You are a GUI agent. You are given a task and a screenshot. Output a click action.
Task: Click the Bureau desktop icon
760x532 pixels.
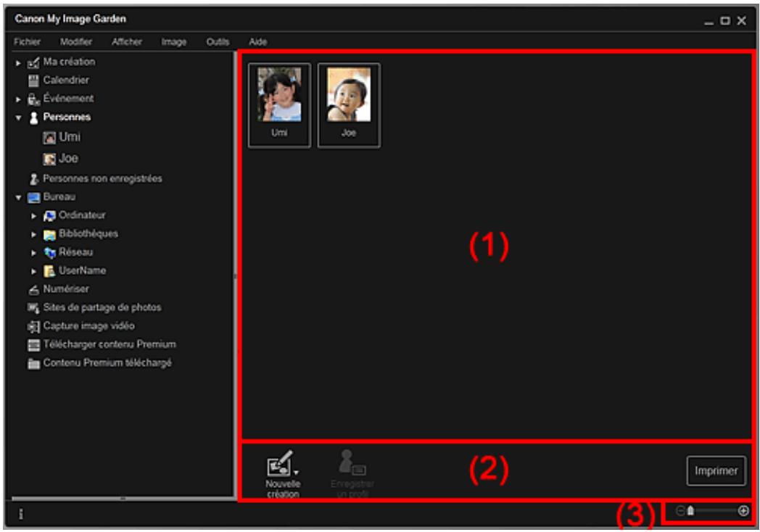33,198
